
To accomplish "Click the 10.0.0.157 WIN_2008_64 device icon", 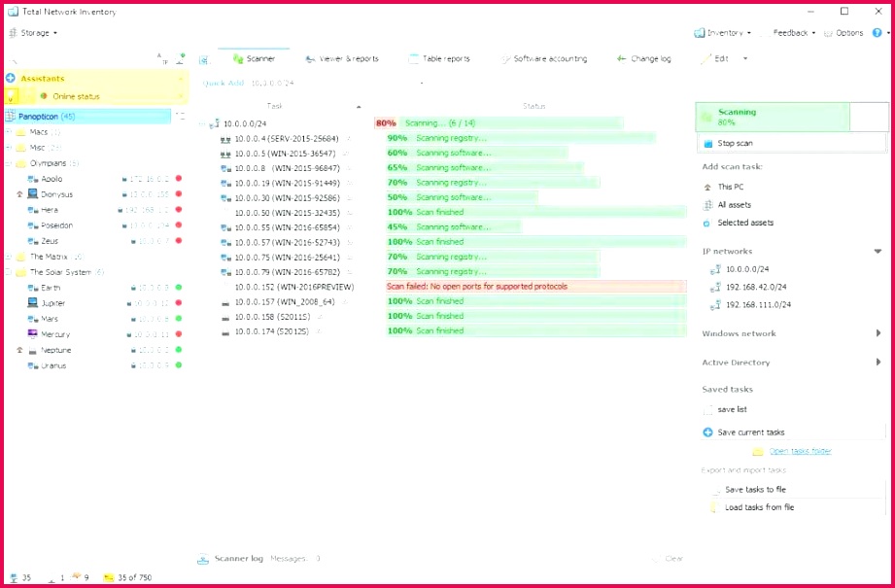I will pos(225,302).
